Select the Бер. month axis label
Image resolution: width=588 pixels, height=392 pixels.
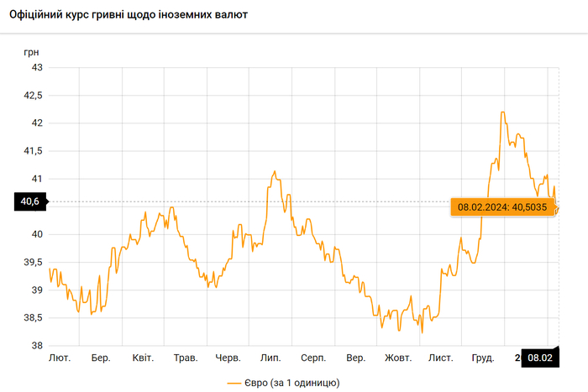[101, 358]
